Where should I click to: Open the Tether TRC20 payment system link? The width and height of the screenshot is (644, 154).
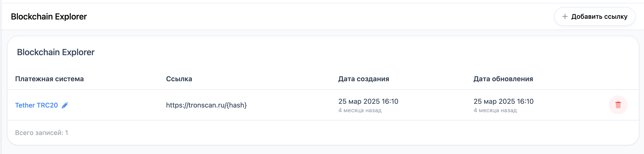pos(37,105)
